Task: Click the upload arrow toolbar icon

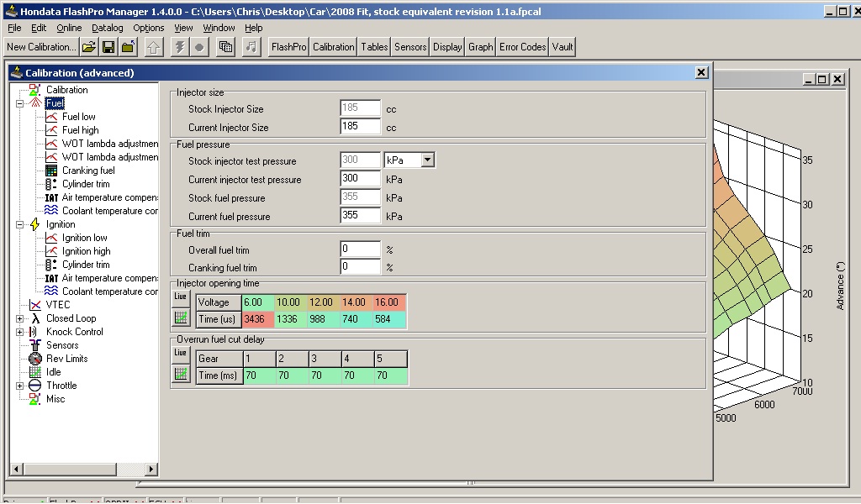Action: point(153,47)
